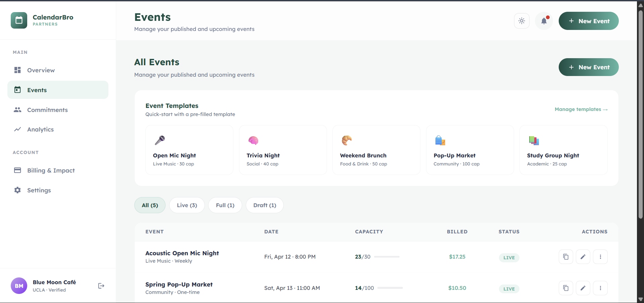The image size is (644, 303).
Task: Open the Overview section icon in sidebar
Action: [x=17, y=70]
